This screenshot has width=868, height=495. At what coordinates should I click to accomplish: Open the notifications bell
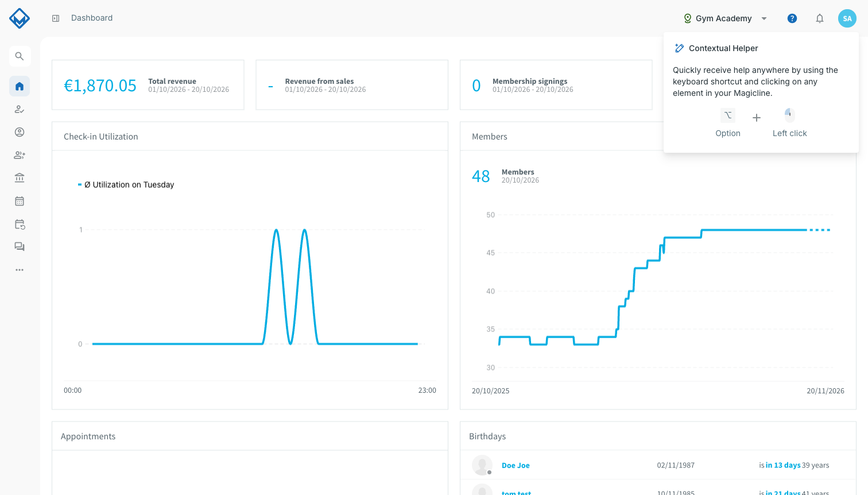(820, 18)
